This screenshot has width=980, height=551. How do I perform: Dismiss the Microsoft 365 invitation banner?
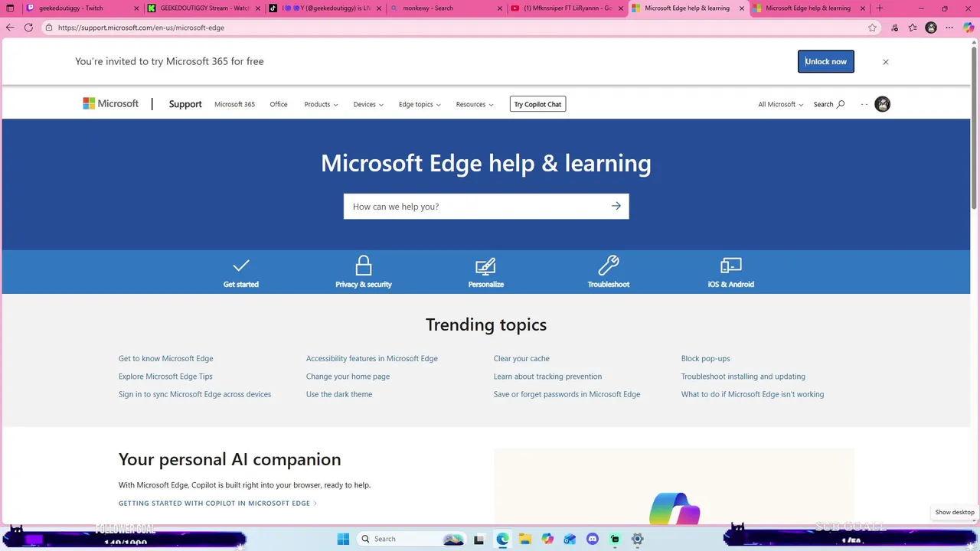click(x=886, y=62)
